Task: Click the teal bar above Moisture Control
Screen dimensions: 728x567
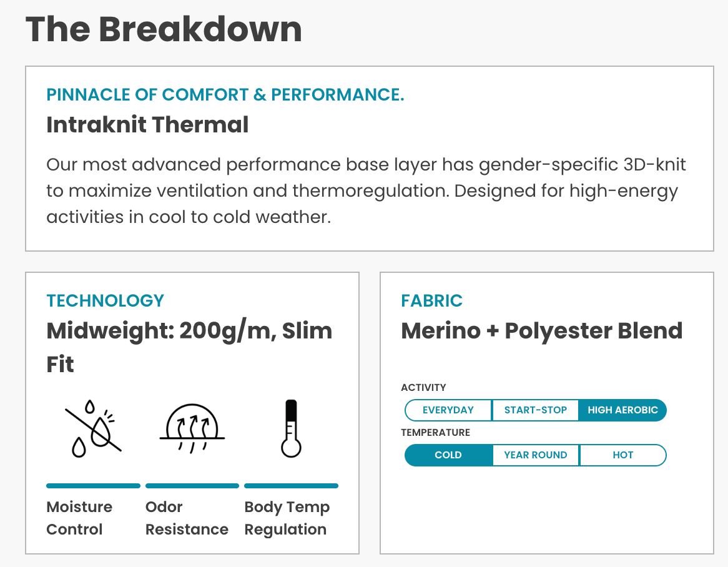Action: point(93,486)
